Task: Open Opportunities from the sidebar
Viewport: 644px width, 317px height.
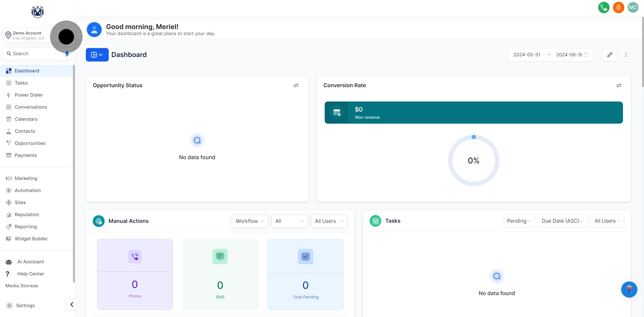Action: (x=30, y=143)
